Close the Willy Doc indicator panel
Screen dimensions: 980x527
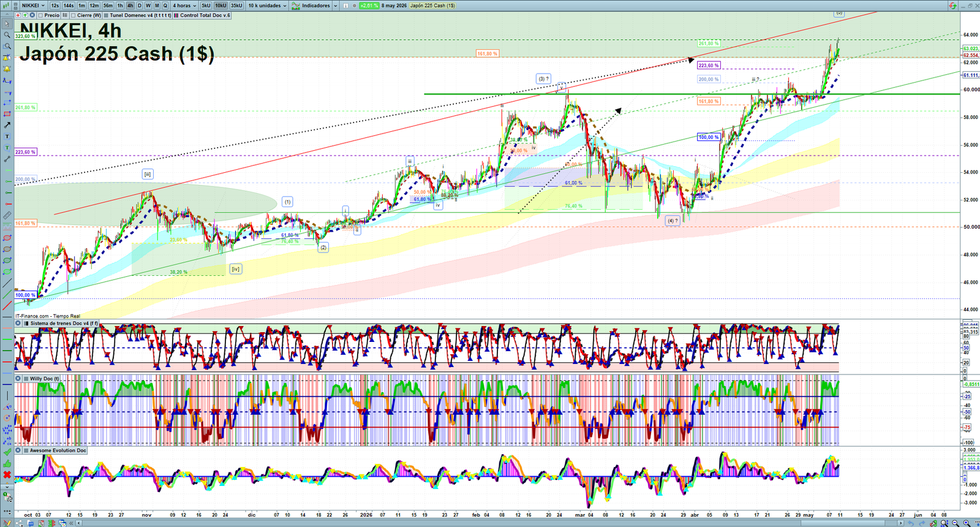18,379
